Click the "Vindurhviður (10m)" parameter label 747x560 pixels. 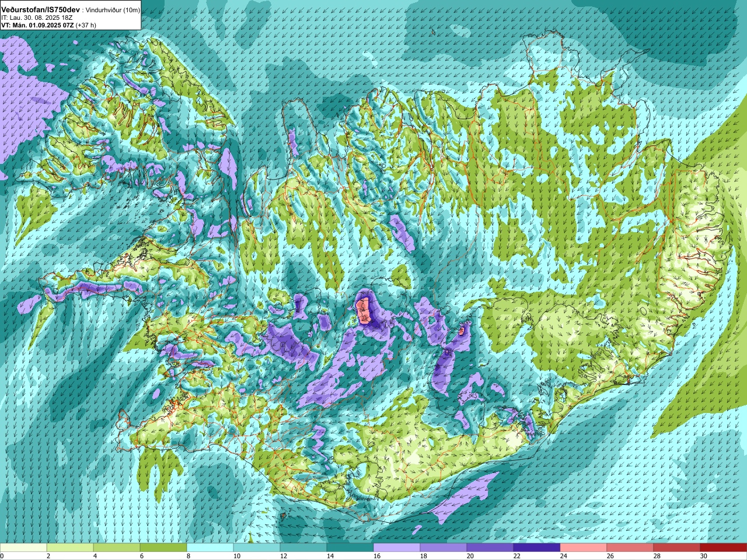tap(113, 10)
